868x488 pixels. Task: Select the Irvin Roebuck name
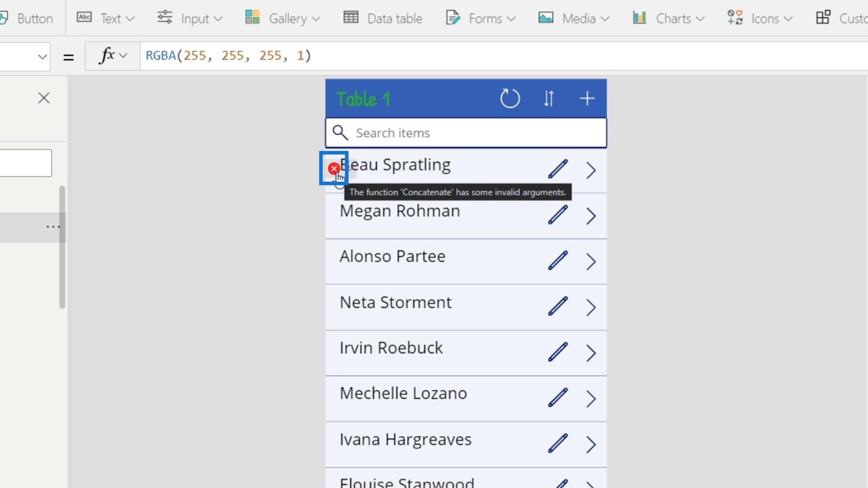click(x=391, y=348)
